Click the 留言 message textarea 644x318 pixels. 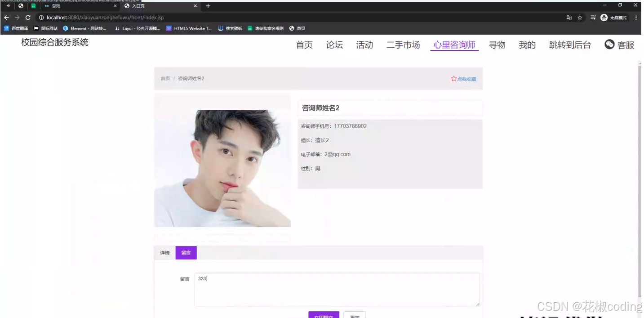pos(337,290)
